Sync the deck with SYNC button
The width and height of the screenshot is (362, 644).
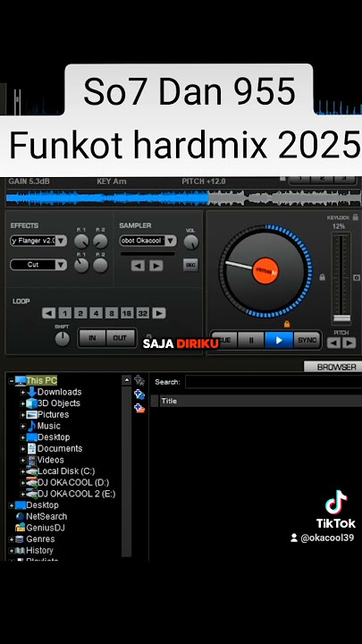[307, 340]
